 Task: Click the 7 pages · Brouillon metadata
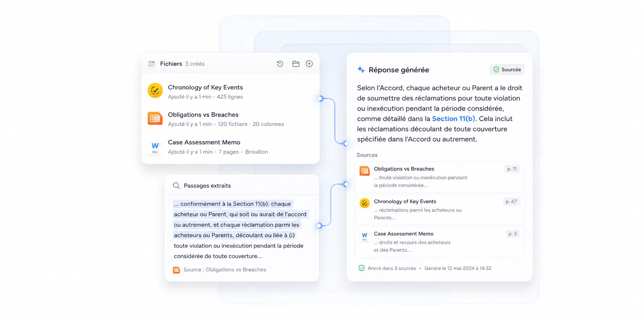[243, 152]
